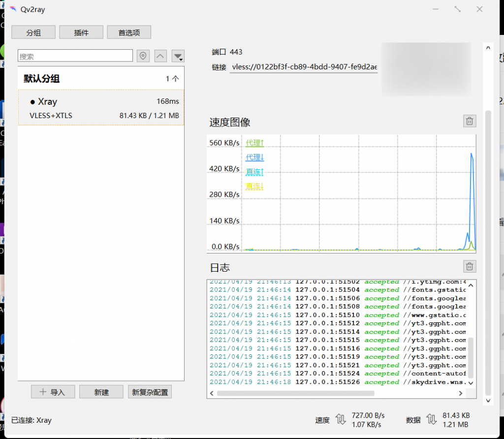Clear the log using its trash icon
504x439 pixels.
point(470,267)
